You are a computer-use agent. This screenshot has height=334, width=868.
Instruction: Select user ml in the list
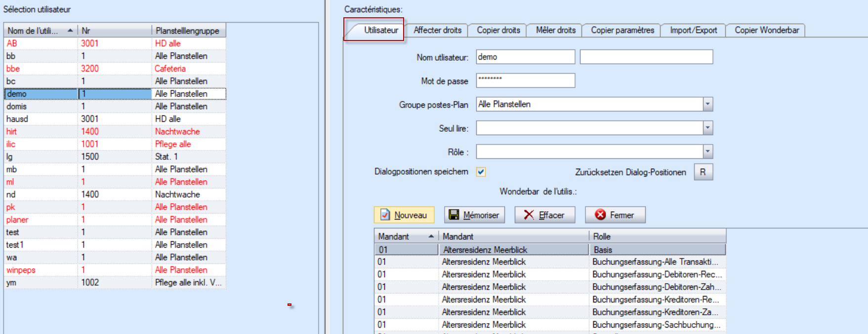point(115,182)
